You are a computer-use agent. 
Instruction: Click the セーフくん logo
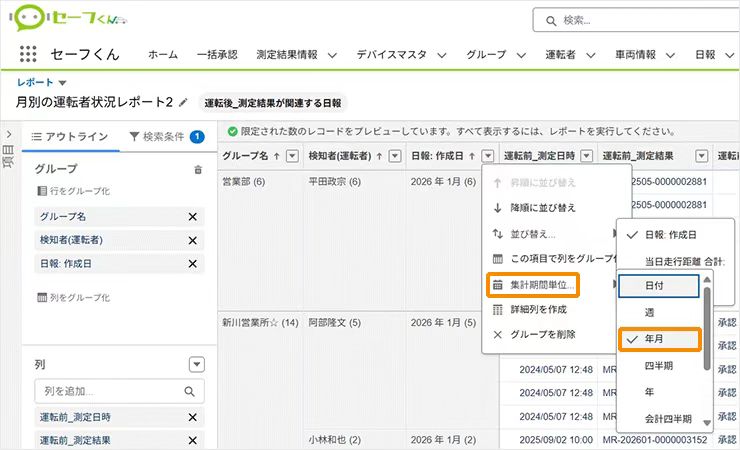(68, 18)
